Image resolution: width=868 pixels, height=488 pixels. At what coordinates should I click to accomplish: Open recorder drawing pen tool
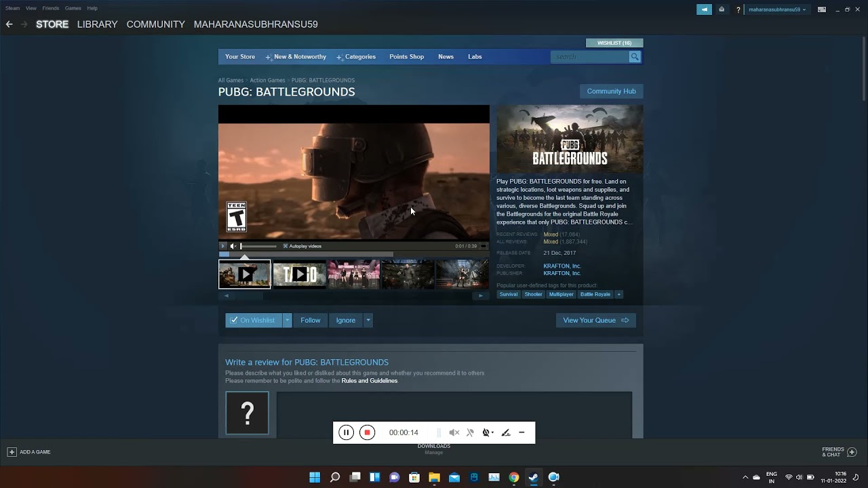click(x=506, y=432)
